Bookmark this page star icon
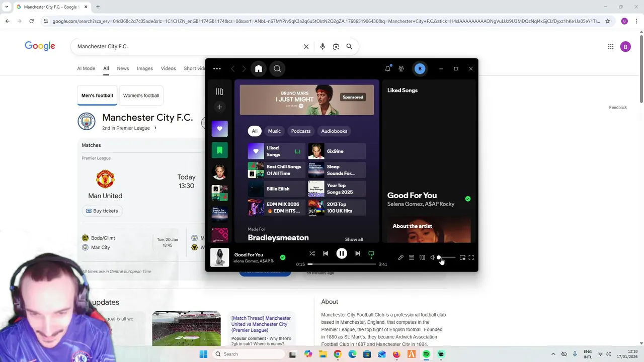 (608, 21)
